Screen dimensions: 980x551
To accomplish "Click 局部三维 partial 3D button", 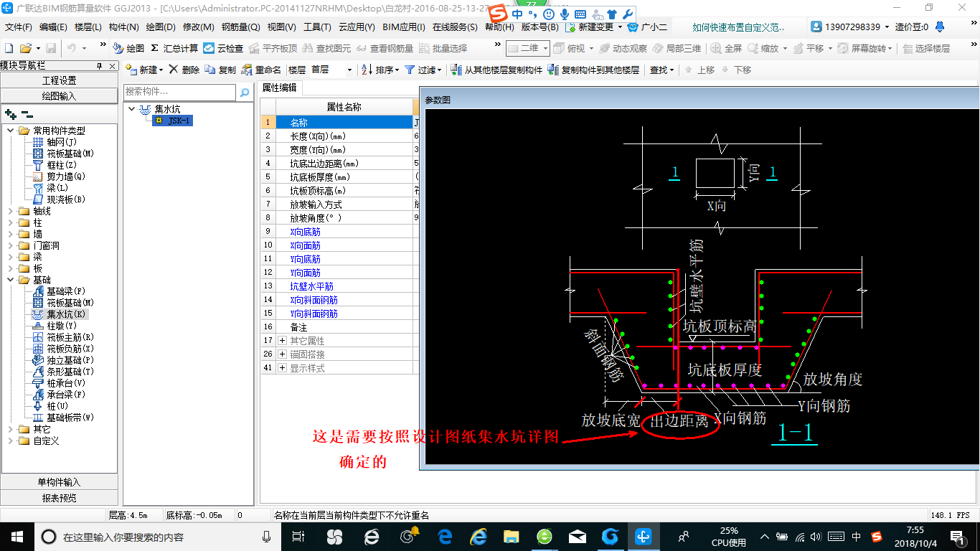I will coord(677,48).
